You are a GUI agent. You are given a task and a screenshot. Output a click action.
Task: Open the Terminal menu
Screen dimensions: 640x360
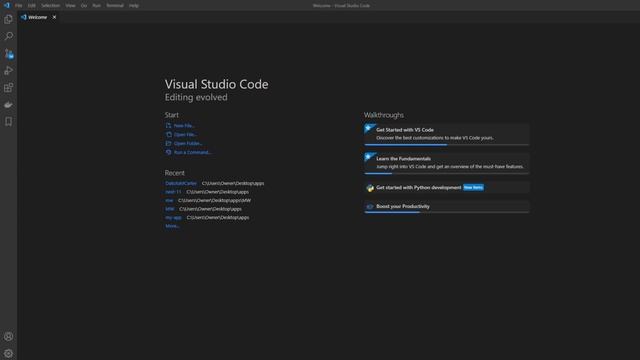coord(115,6)
